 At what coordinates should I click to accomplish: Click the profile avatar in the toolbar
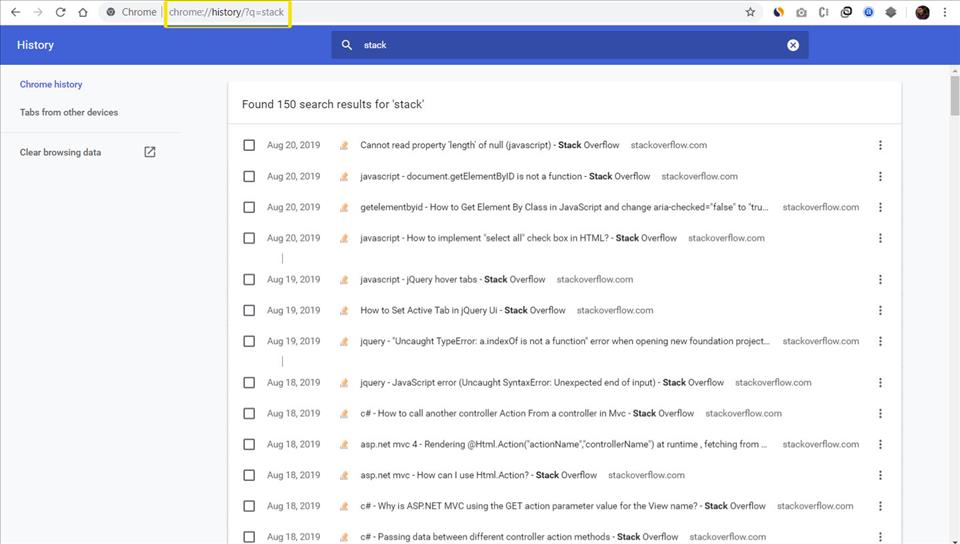[922, 12]
